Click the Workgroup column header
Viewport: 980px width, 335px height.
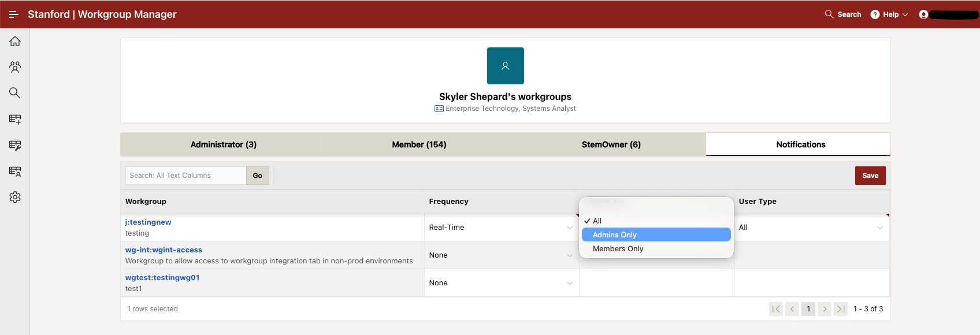[146, 202]
